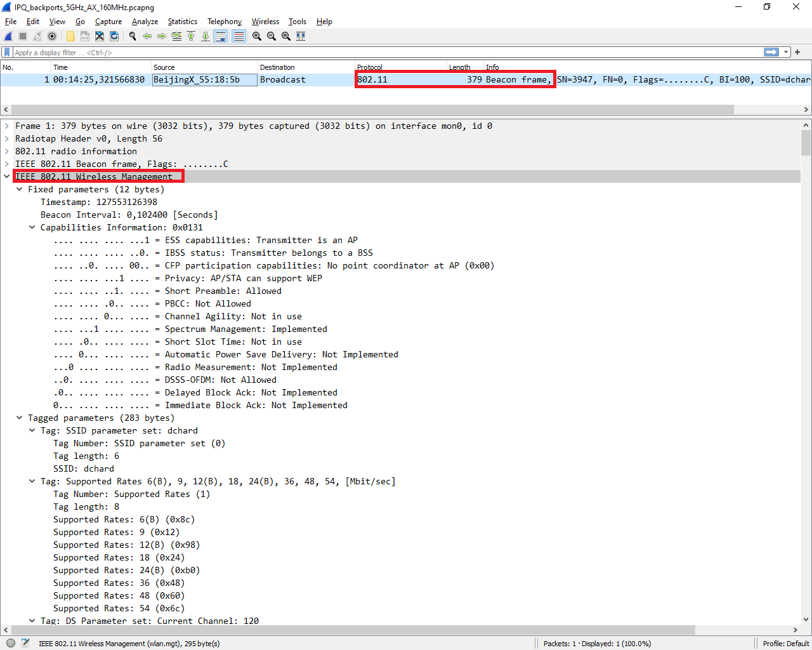Click Profile: Default in status bar
Viewport: 812px width, 650px height.
coord(785,643)
